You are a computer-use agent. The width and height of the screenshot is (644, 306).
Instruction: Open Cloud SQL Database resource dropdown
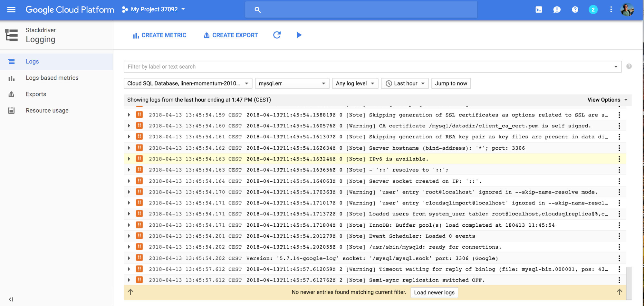click(188, 84)
